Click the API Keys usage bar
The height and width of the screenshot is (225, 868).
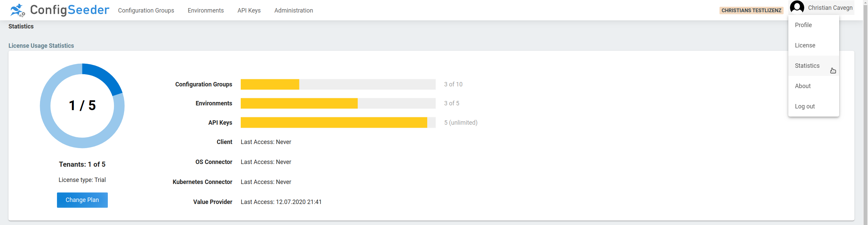[338, 122]
